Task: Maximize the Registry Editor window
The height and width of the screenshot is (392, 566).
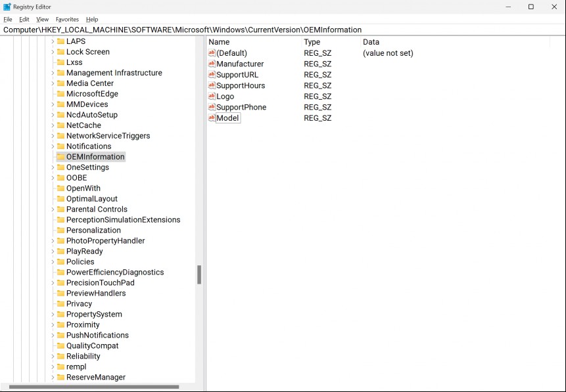Action: [x=531, y=7]
